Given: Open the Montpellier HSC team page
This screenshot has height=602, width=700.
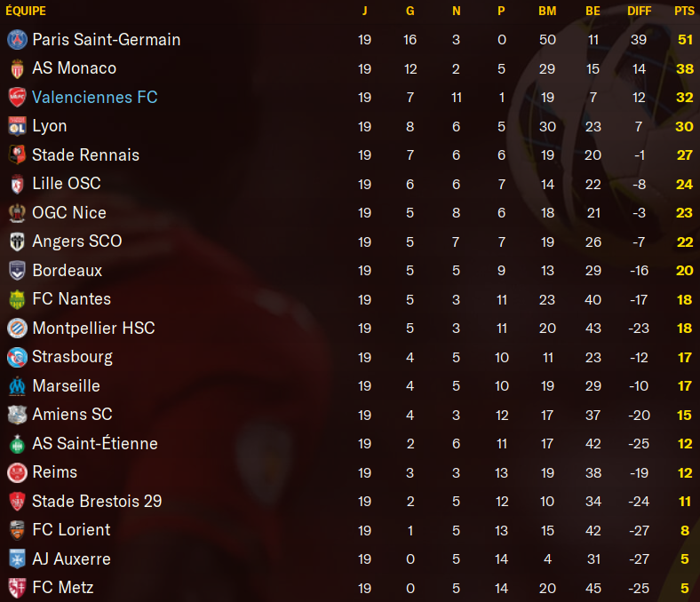Looking at the screenshot, I should pos(93,328).
